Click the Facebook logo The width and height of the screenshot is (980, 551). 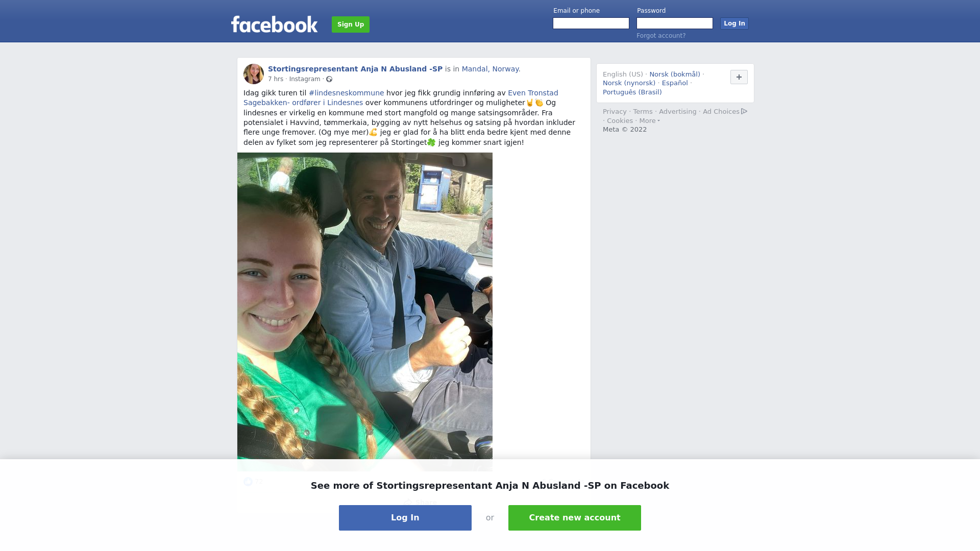click(274, 24)
